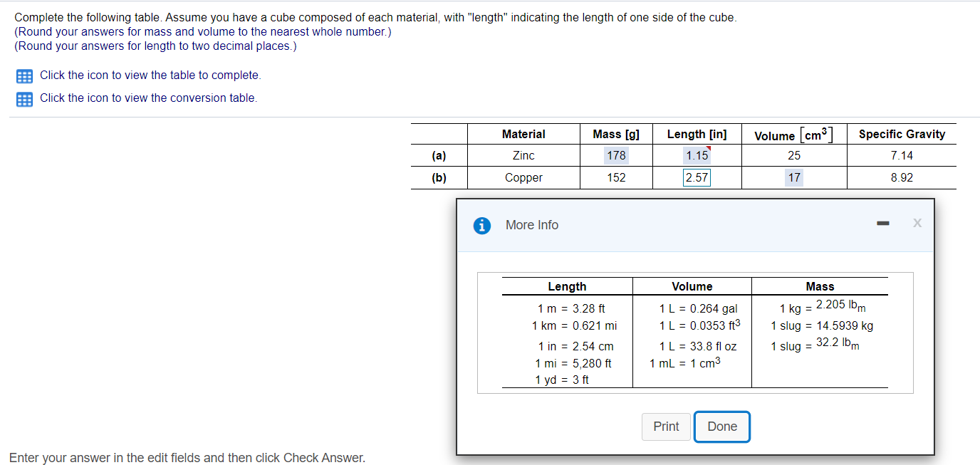Open 'Click the icon to view the conversion table' link
980x465 pixels.
tap(148, 98)
